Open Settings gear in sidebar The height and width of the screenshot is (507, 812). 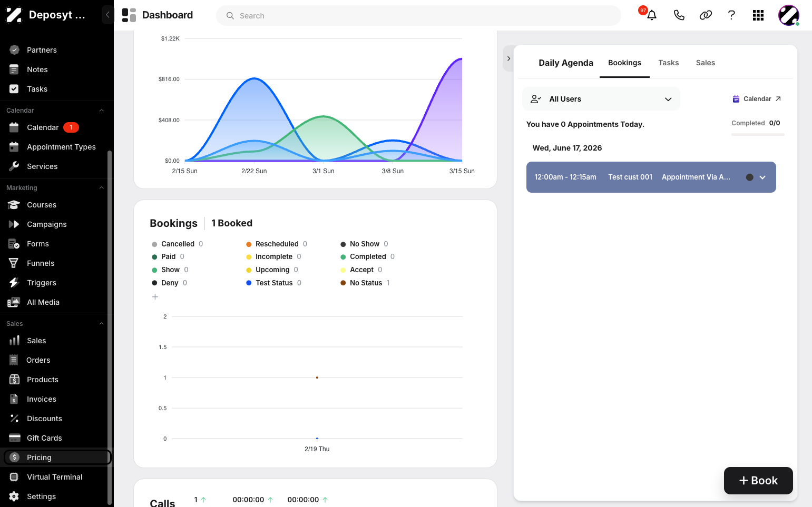pyautogui.click(x=14, y=496)
